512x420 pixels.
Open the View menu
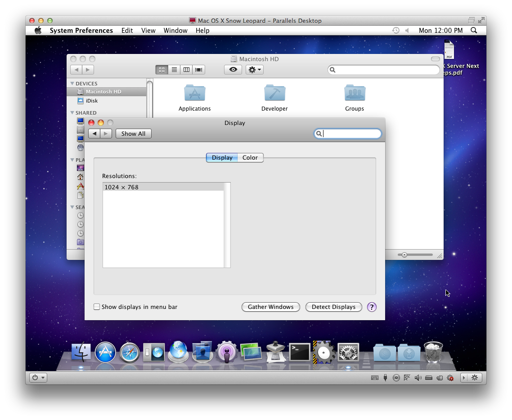(x=148, y=30)
